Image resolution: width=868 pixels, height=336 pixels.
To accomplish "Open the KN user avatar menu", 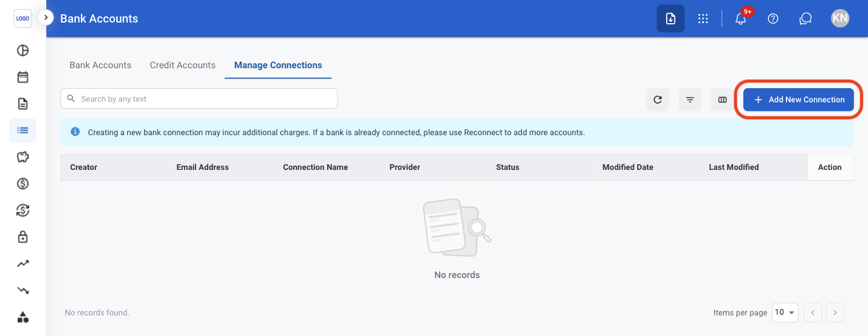I will point(840,18).
